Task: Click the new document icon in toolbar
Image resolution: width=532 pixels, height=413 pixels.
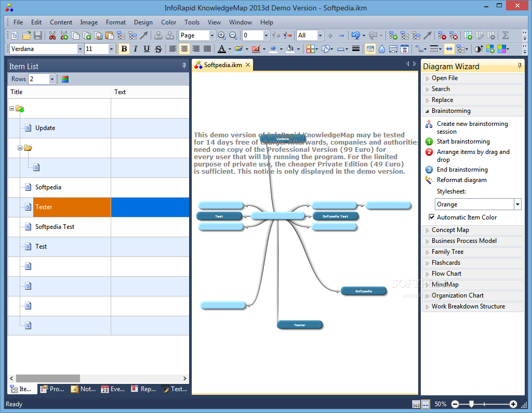Action: (x=15, y=35)
